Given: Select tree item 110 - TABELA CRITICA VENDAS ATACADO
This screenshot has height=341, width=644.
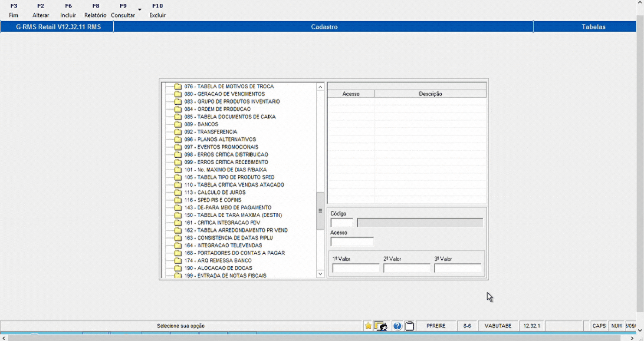Looking at the screenshot, I should coord(234,185).
